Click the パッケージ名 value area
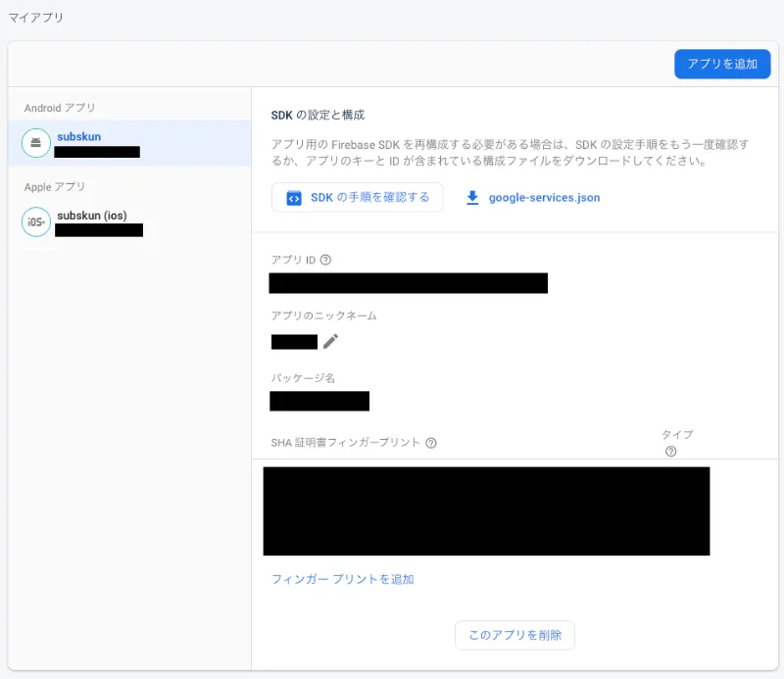 coord(319,401)
